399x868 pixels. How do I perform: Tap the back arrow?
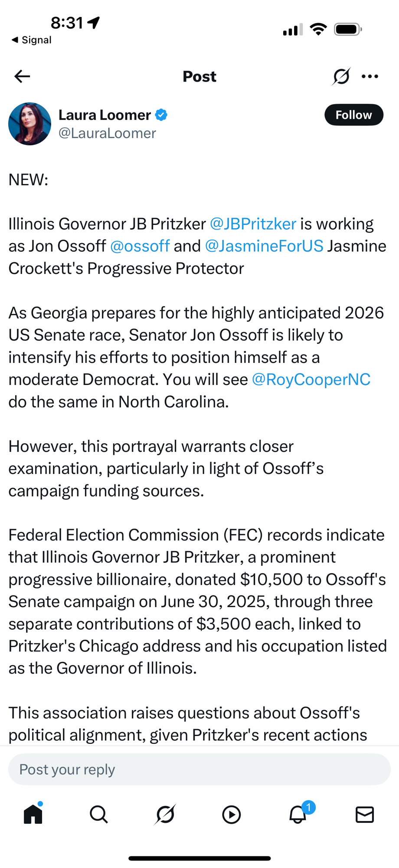(x=22, y=76)
